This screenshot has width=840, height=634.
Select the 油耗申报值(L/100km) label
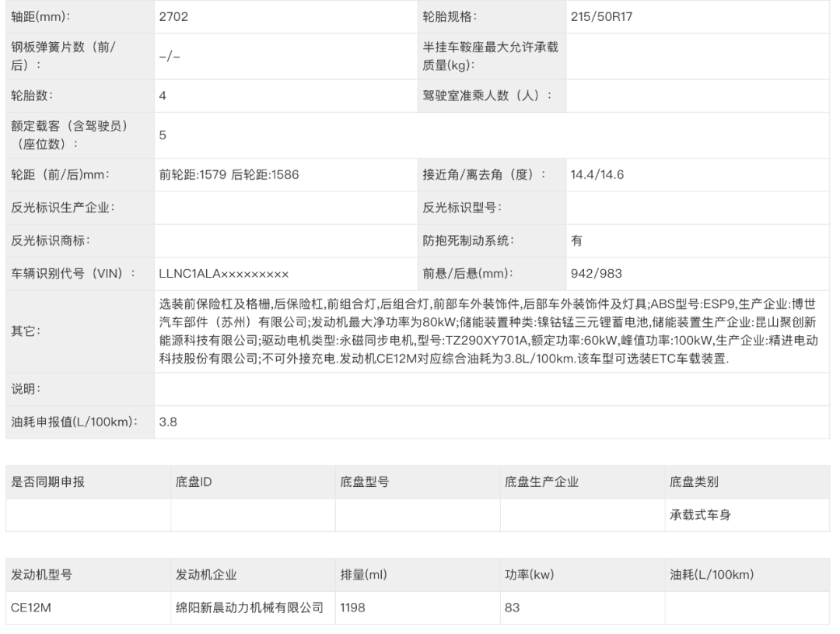[74, 422]
